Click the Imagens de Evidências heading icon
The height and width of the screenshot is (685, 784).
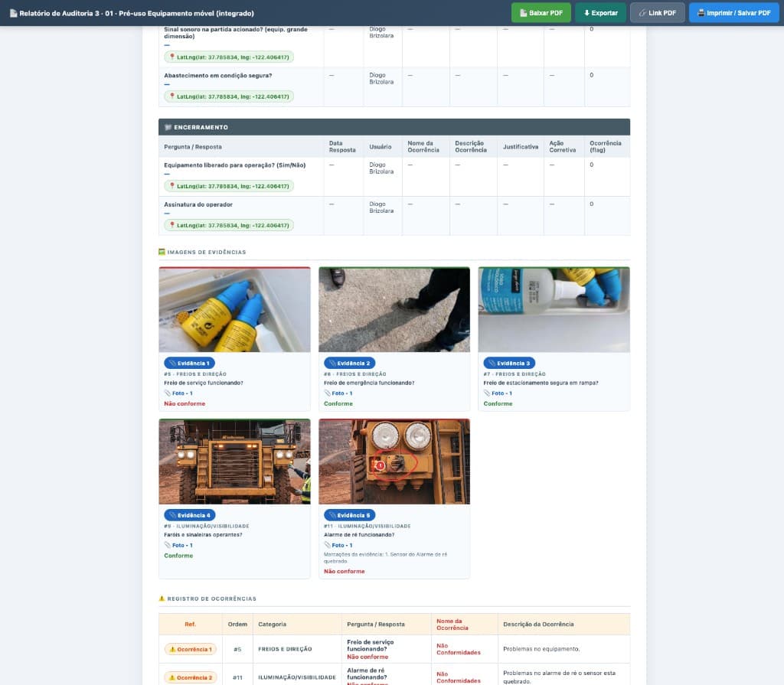[162, 252]
